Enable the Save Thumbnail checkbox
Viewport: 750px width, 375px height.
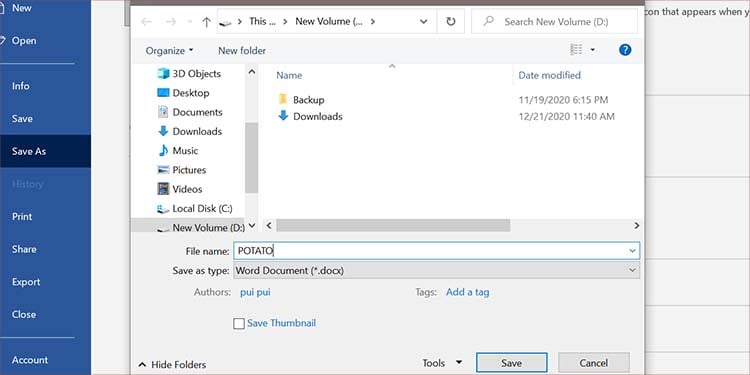[239, 324]
